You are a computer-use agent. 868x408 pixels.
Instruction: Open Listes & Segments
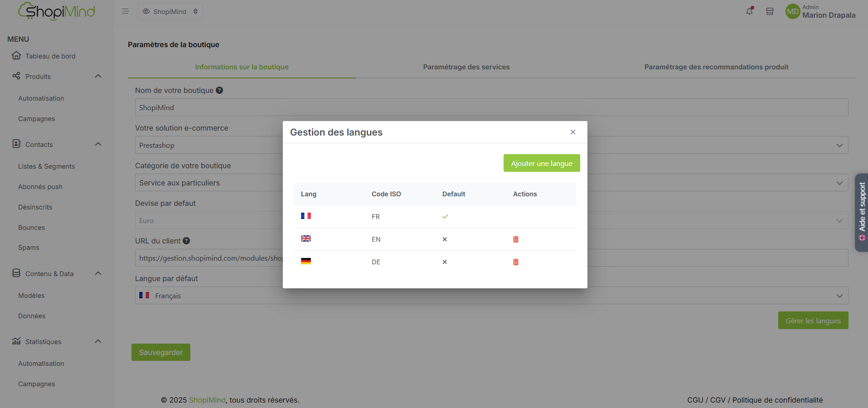click(x=47, y=166)
